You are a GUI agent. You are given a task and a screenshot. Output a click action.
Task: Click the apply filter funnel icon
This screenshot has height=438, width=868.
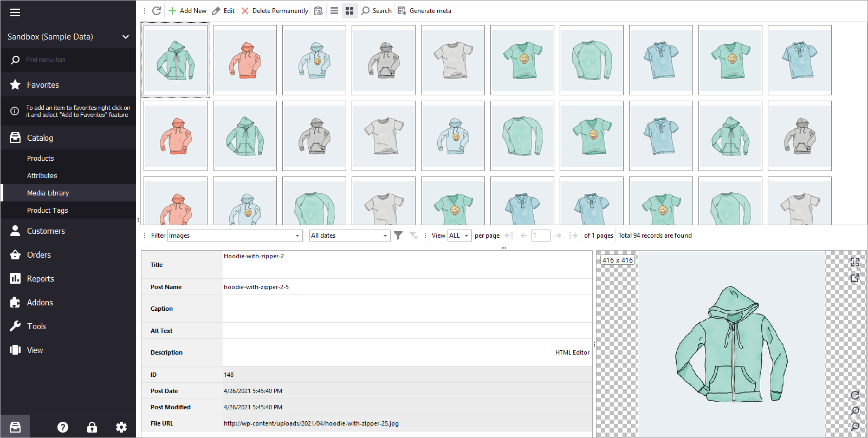click(398, 236)
